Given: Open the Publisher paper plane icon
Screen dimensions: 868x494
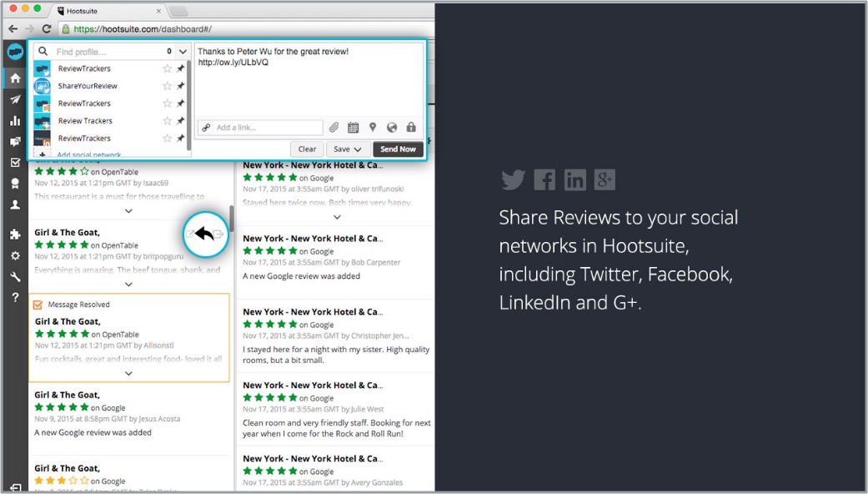Looking at the screenshot, I should coord(15,99).
